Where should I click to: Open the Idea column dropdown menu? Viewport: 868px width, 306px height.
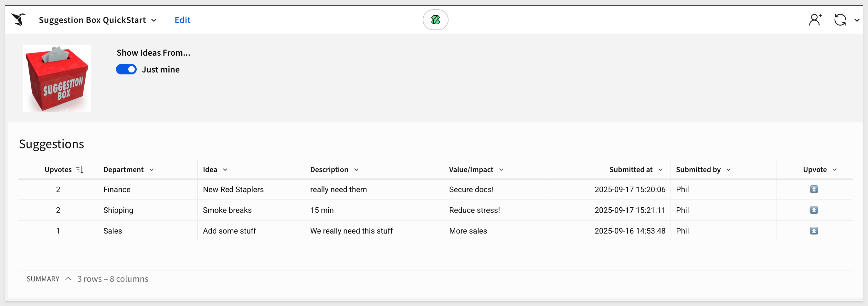pos(225,170)
